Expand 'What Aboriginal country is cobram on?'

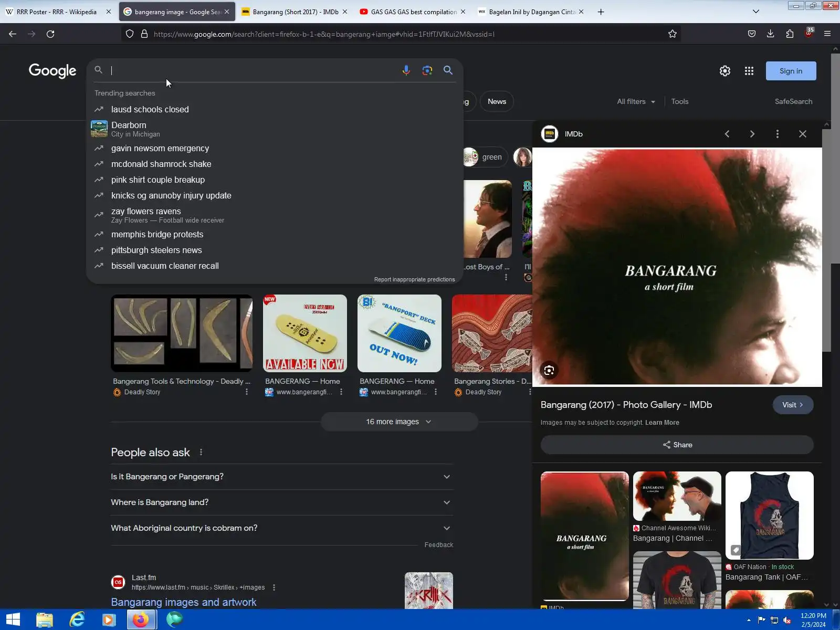tap(281, 528)
